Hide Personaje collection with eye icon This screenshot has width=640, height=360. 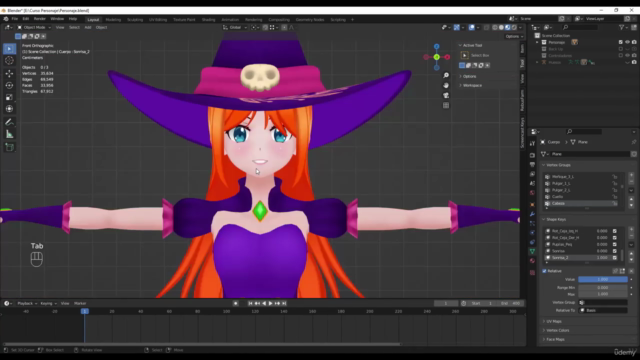(627, 42)
